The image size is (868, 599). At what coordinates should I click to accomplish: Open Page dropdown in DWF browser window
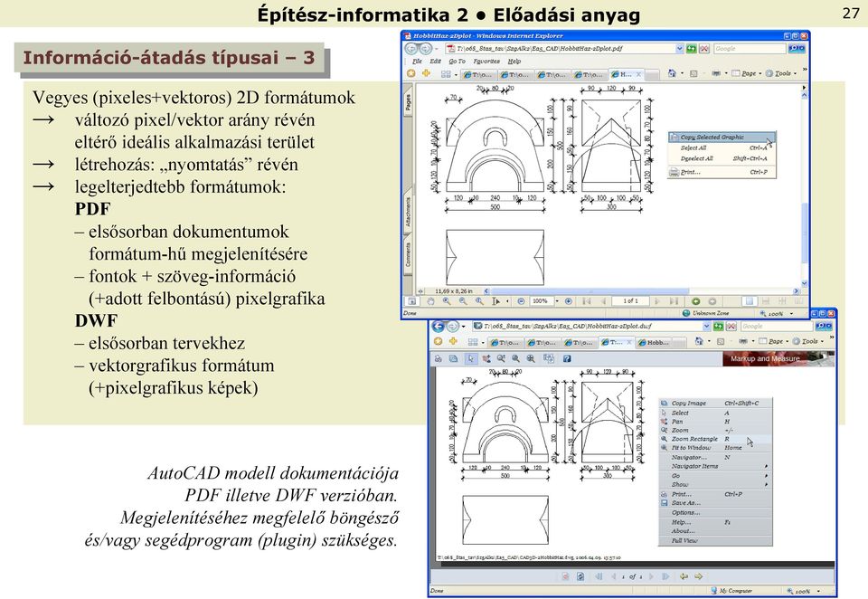click(x=776, y=341)
